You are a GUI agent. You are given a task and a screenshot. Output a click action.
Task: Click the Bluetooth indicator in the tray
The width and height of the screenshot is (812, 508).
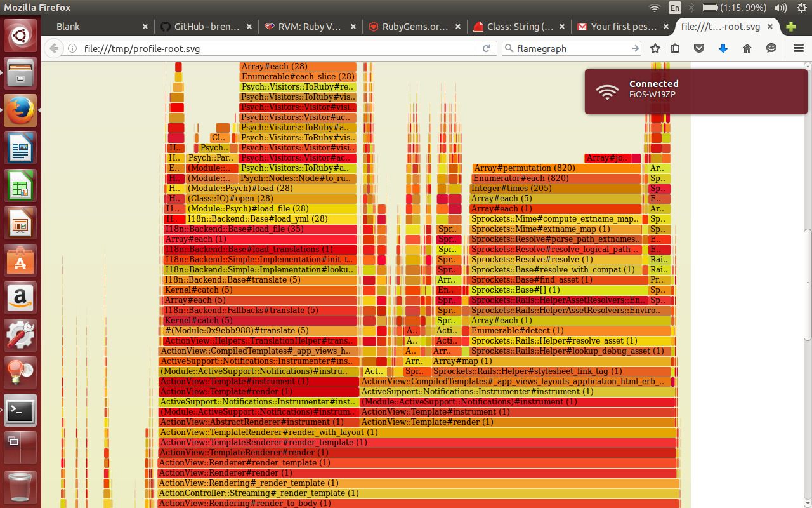[x=691, y=8]
